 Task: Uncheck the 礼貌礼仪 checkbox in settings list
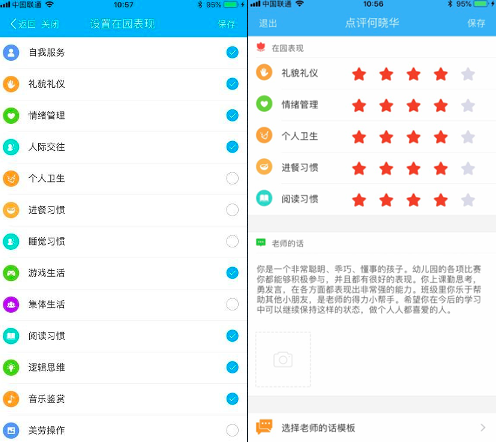pos(232,84)
